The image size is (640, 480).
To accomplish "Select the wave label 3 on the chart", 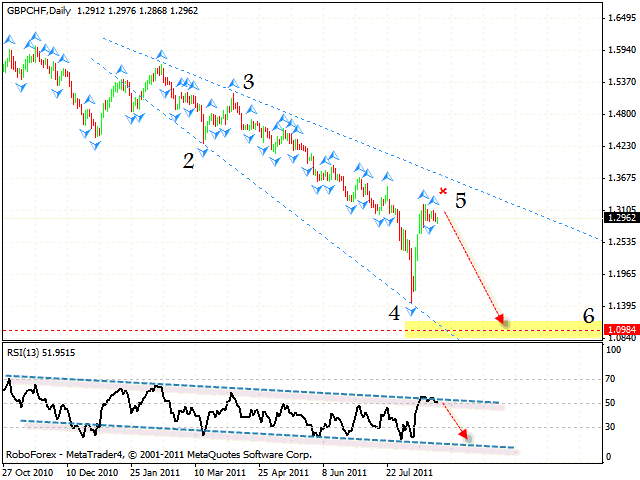I will 248,82.
